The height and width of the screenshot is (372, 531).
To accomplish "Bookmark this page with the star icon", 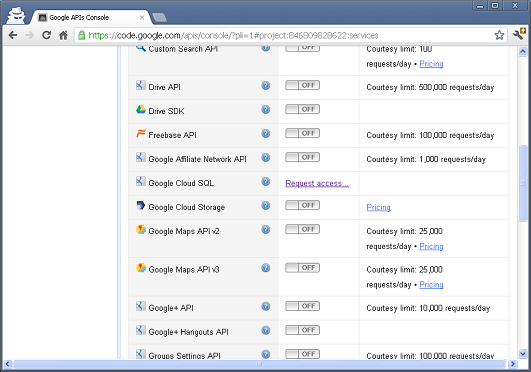I will (500, 35).
